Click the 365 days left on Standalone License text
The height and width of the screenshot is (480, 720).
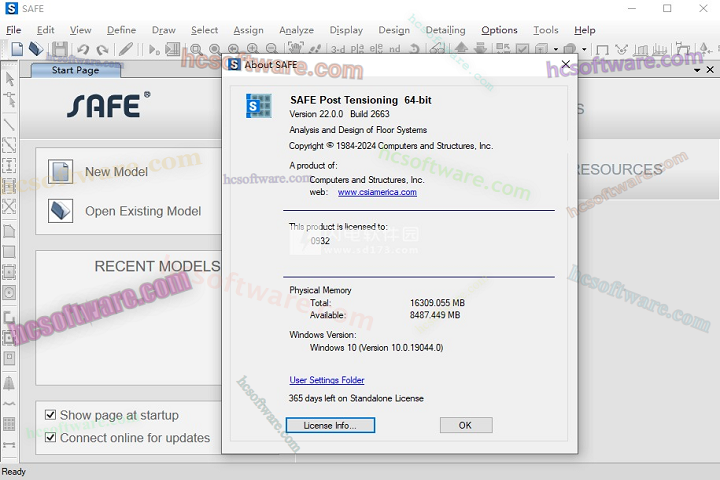click(356, 398)
